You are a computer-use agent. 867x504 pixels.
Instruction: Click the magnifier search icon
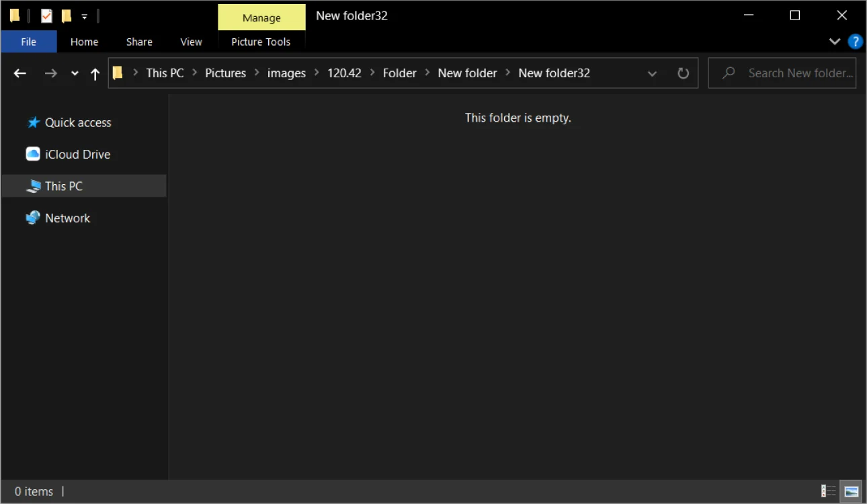click(728, 73)
